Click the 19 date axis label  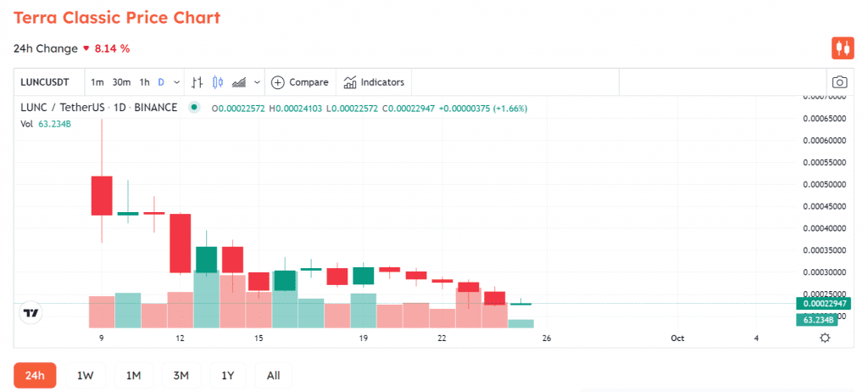coord(363,339)
